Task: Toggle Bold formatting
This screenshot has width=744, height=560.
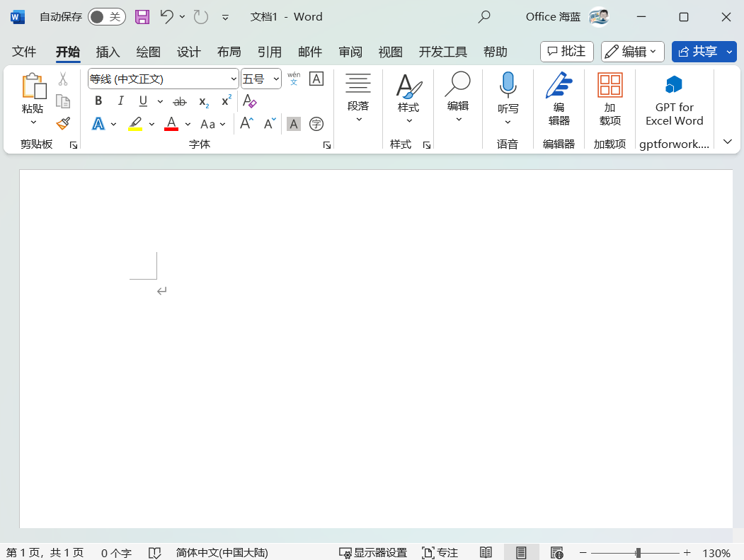Action: coord(98,101)
